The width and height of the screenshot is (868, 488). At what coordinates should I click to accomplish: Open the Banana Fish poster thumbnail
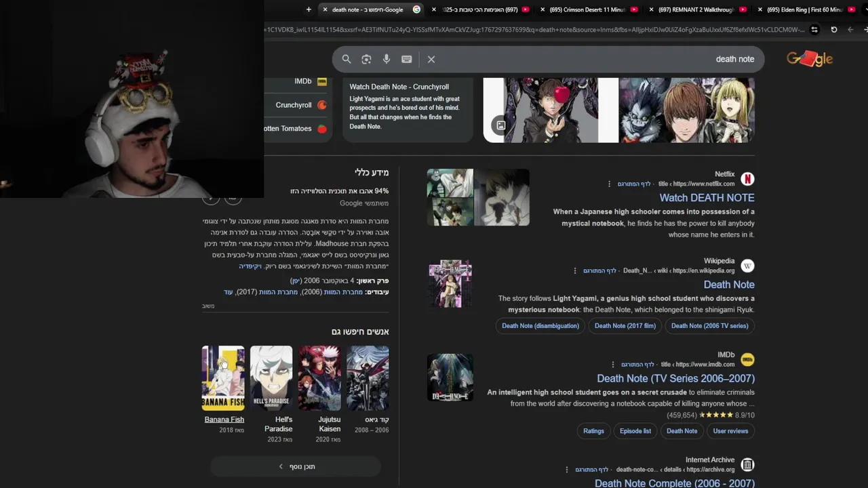(223, 378)
